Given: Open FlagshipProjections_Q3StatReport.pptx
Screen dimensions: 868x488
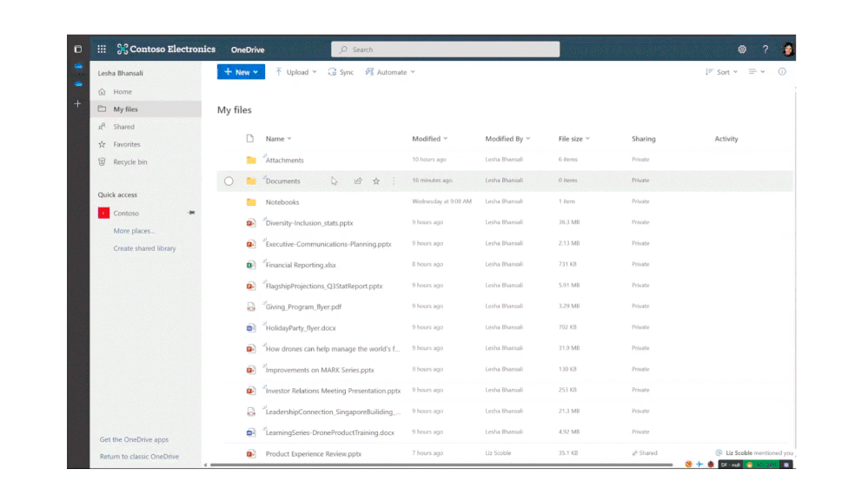Looking at the screenshot, I should click(x=324, y=286).
